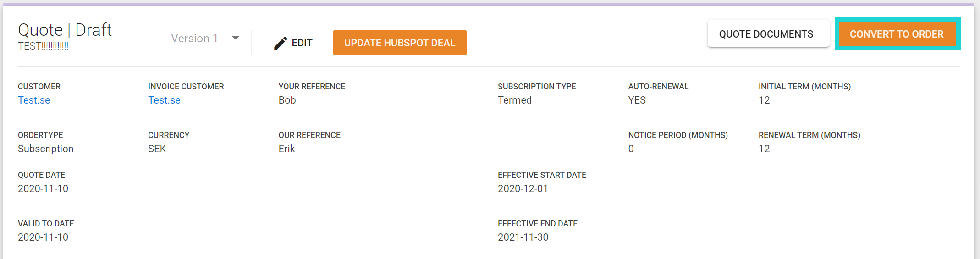Click the Ordertype value Subscription
Screen dimensions: 980x259
(x=45, y=149)
